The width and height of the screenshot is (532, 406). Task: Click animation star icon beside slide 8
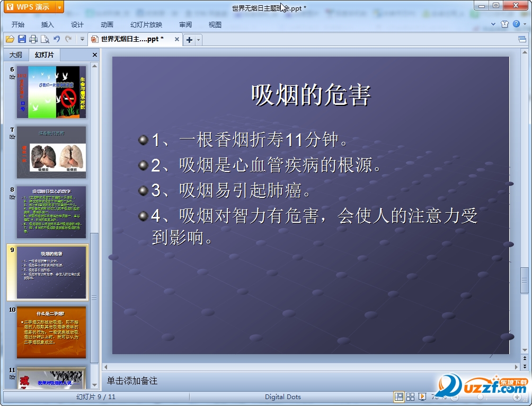pos(12,197)
